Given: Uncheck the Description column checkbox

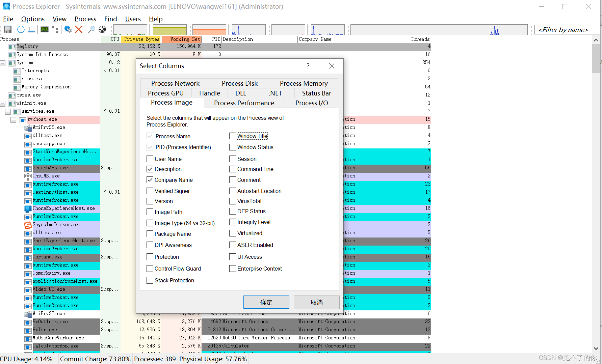Looking at the screenshot, I should 150,169.
